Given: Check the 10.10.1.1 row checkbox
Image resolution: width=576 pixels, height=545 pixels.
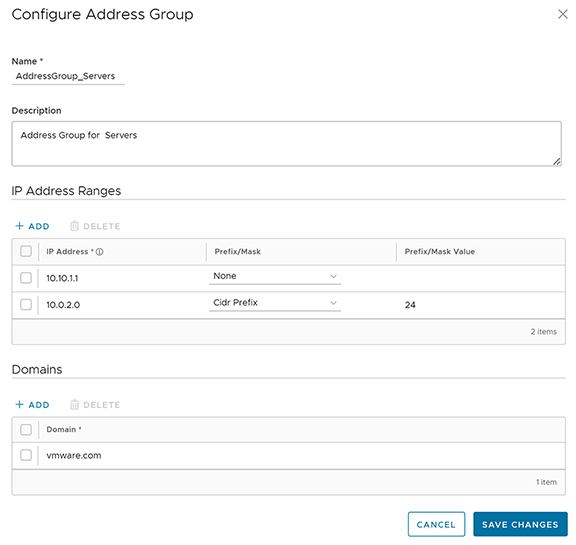Looking at the screenshot, I should click(x=26, y=278).
